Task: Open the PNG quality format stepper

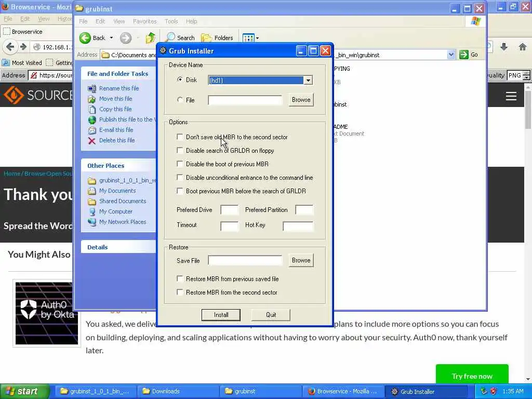Action: [x=526, y=75]
